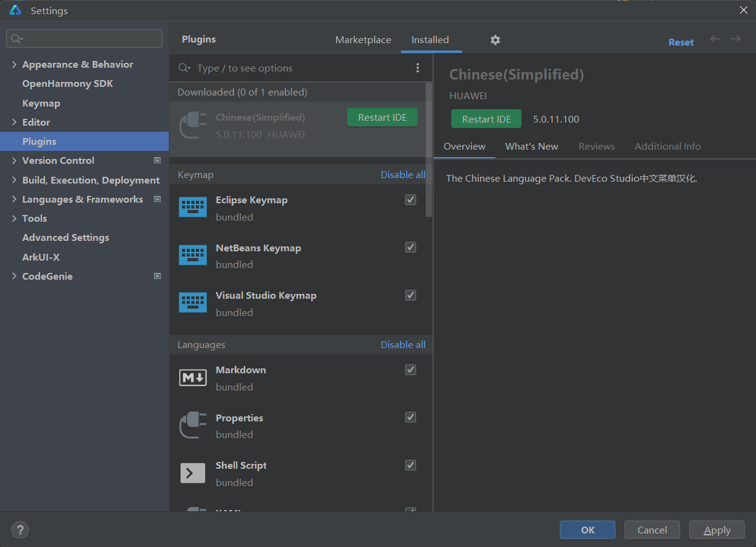Focus the plugin search input field
The height and width of the screenshot is (547, 756).
click(302, 68)
